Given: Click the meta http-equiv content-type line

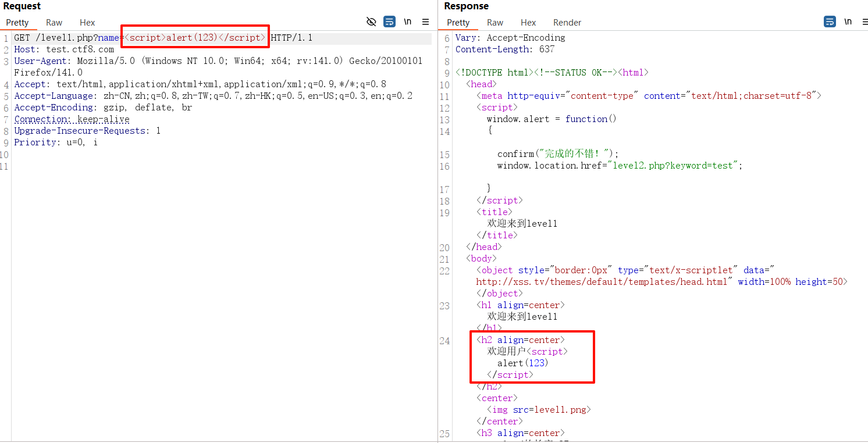Looking at the screenshot, I should coord(649,96).
